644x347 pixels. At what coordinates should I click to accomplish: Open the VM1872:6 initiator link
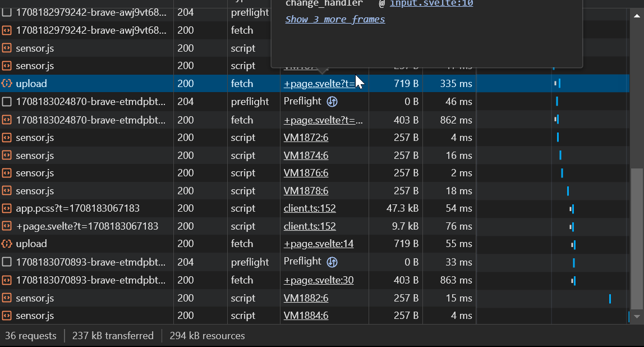(306, 138)
